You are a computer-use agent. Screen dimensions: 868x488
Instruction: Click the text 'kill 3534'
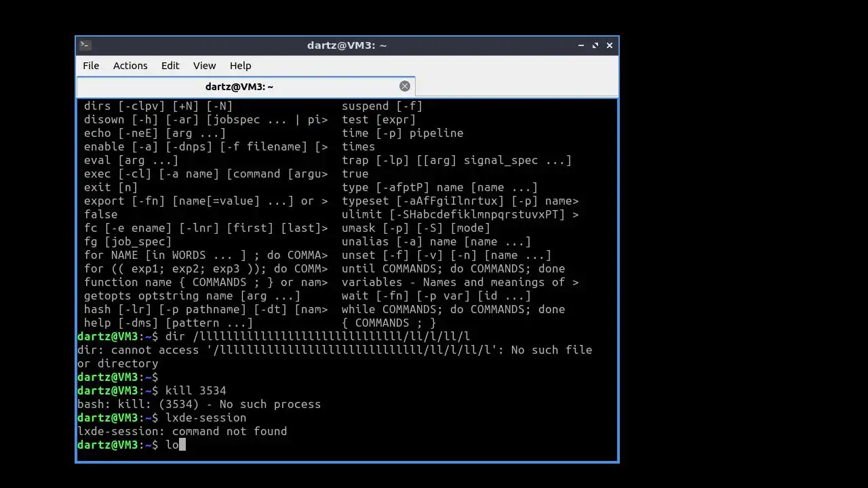[196, 390]
